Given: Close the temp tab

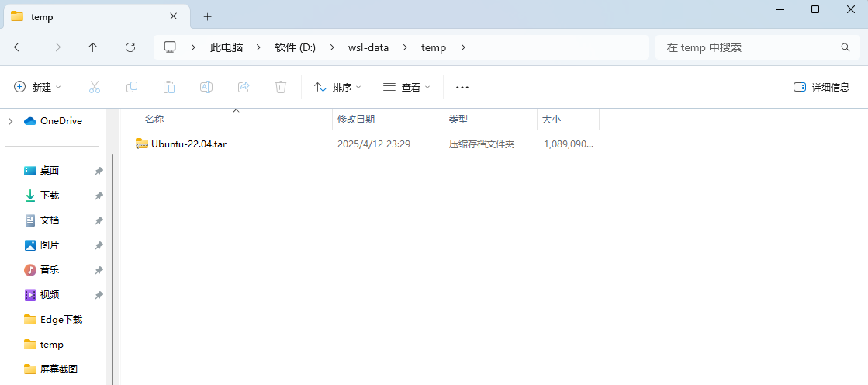Looking at the screenshot, I should [x=173, y=16].
